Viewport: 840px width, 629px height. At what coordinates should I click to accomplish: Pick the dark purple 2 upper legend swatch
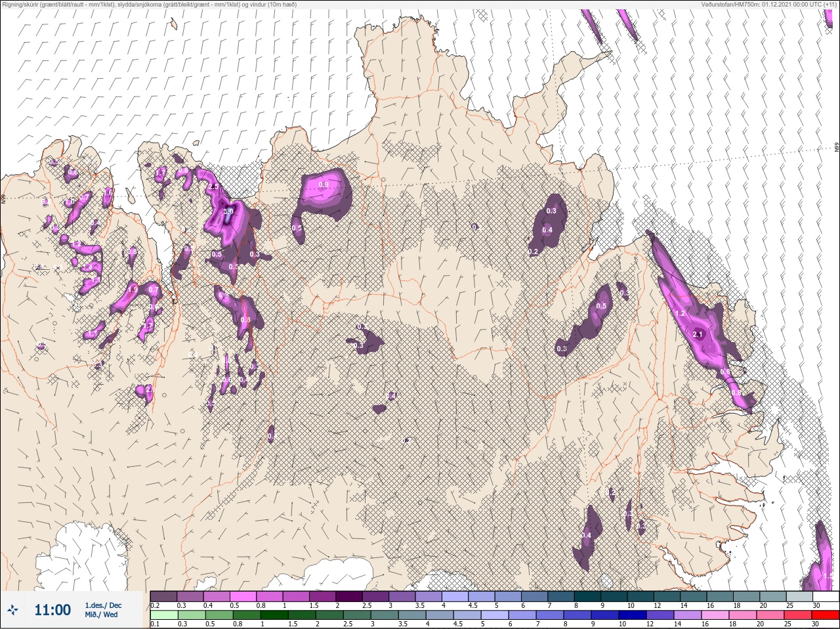click(349, 596)
